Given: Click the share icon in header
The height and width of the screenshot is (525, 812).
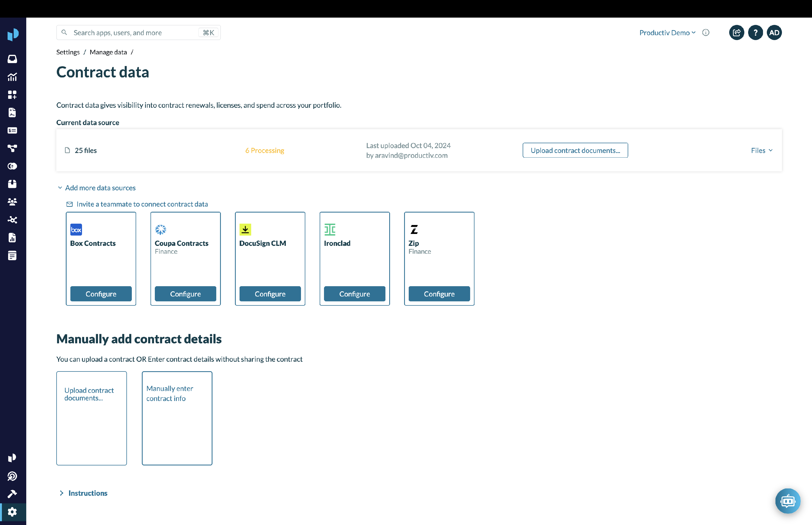Looking at the screenshot, I should point(736,33).
